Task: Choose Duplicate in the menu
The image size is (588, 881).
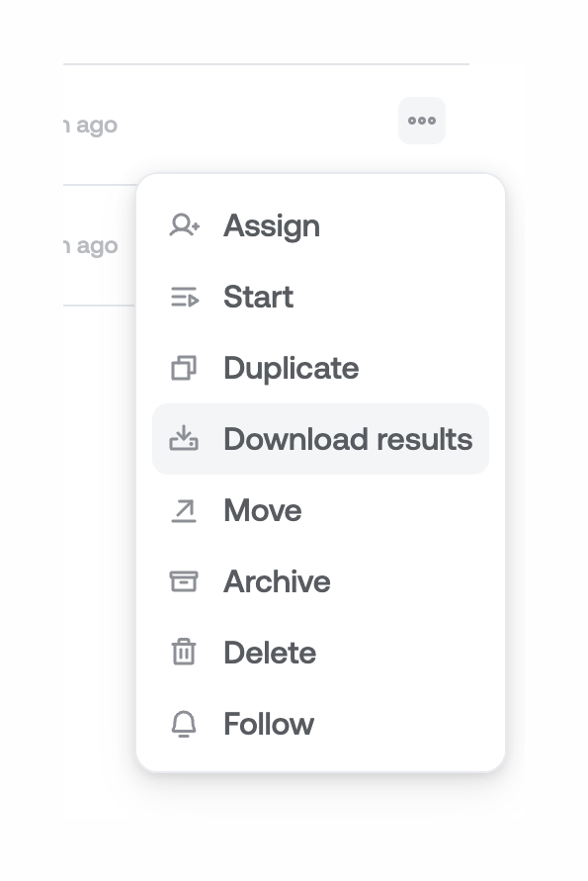Action: click(291, 368)
